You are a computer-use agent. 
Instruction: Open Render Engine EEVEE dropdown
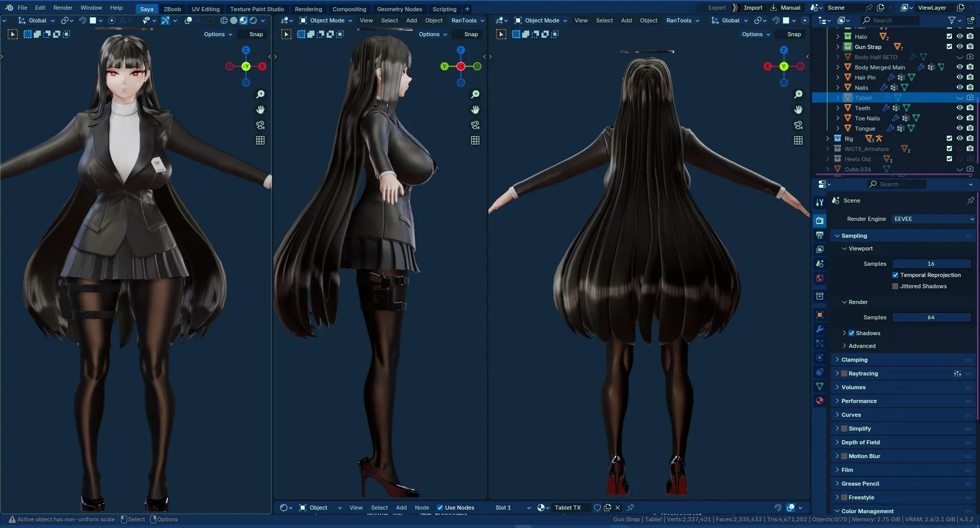[x=933, y=219]
